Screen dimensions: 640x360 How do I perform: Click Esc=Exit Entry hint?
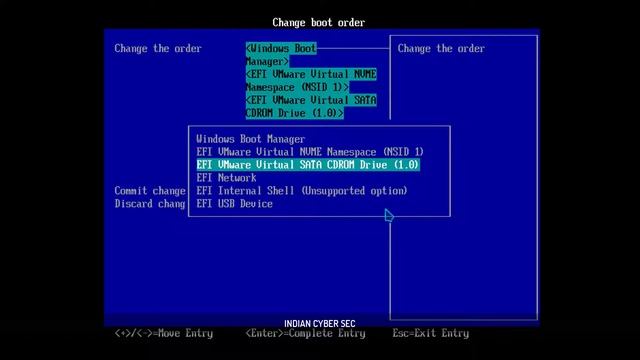click(x=431, y=333)
